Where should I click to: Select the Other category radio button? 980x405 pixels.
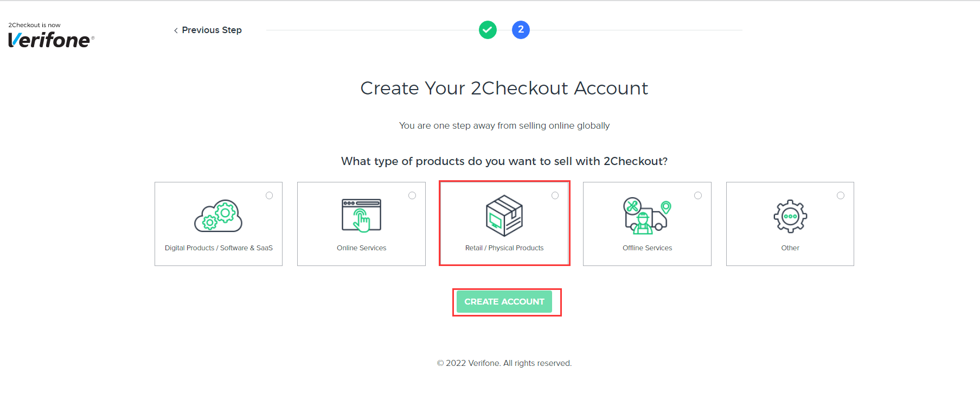tap(841, 195)
